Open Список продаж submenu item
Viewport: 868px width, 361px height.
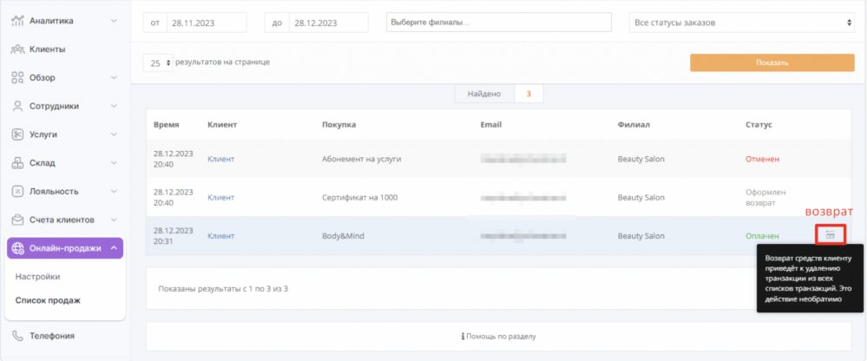(48, 300)
